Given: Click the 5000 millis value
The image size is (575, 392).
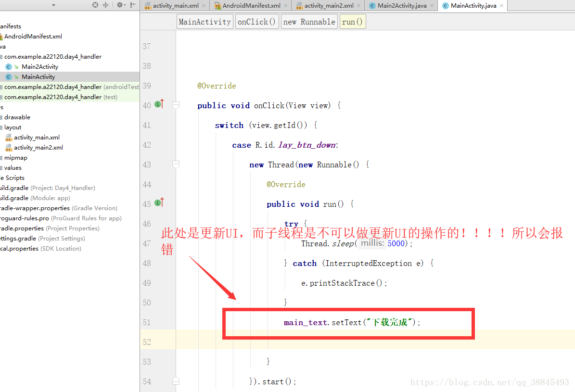Looking at the screenshot, I should pos(396,243).
